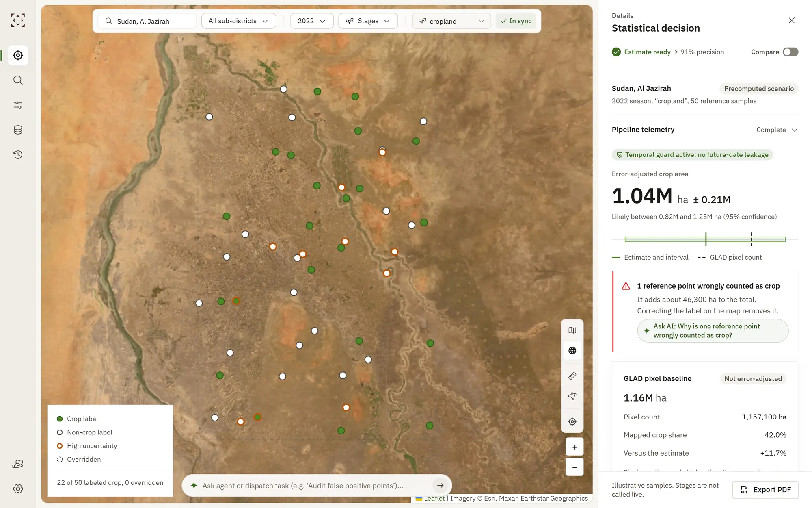Open the Stages dropdown
Viewport: 812px width, 508px height.
click(368, 21)
